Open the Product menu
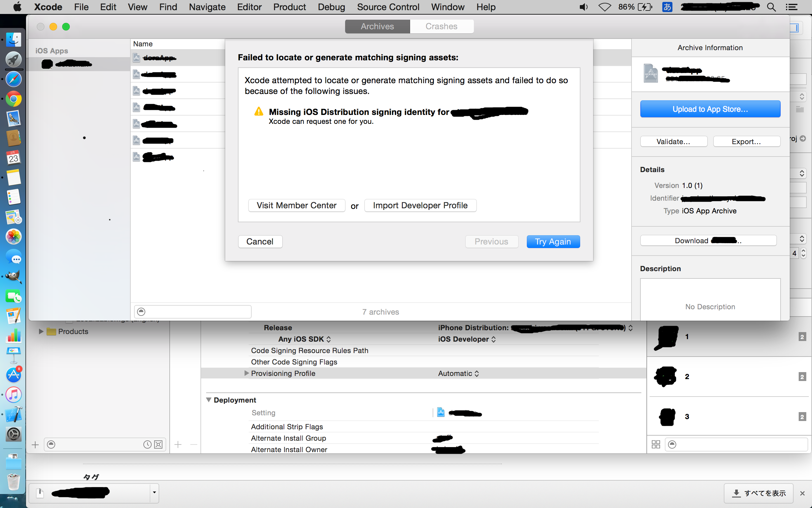Screen dimensions: 812x508 [x=289, y=7]
